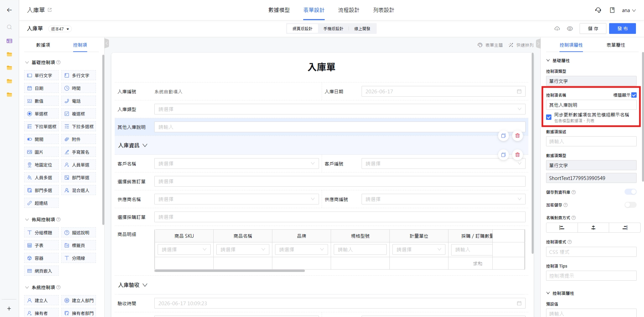Add 日期 control
Image resolution: width=644 pixels, height=317 pixels.
[x=41, y=88]
